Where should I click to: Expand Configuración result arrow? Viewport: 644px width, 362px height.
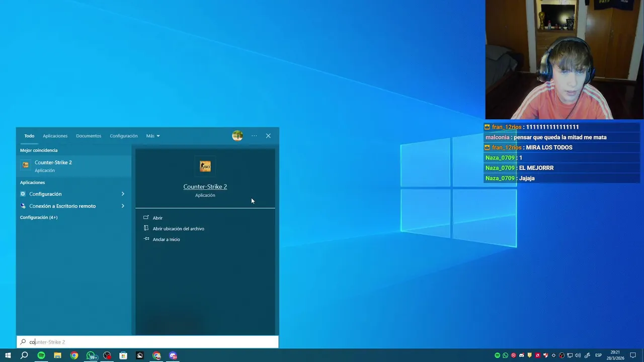123,194
